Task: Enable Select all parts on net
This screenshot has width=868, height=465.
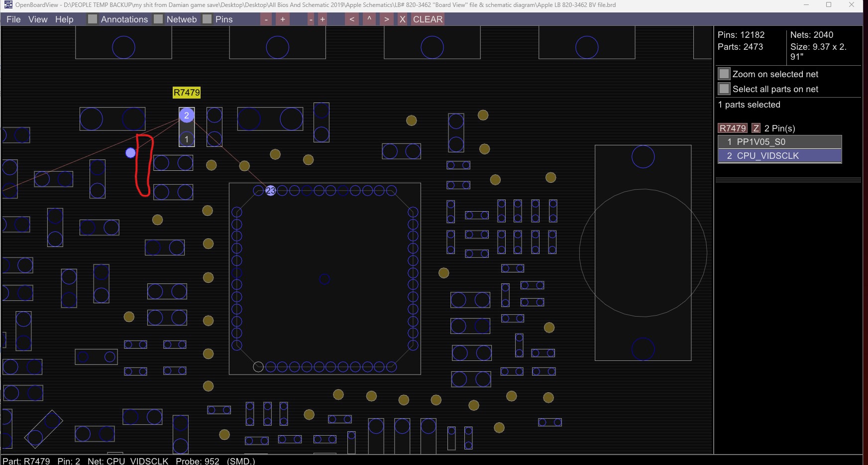Action: coord(724,89)
